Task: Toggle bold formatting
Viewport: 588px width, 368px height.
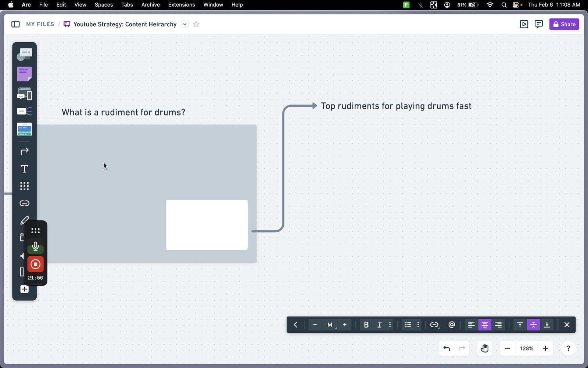Action: pos(366,325)
